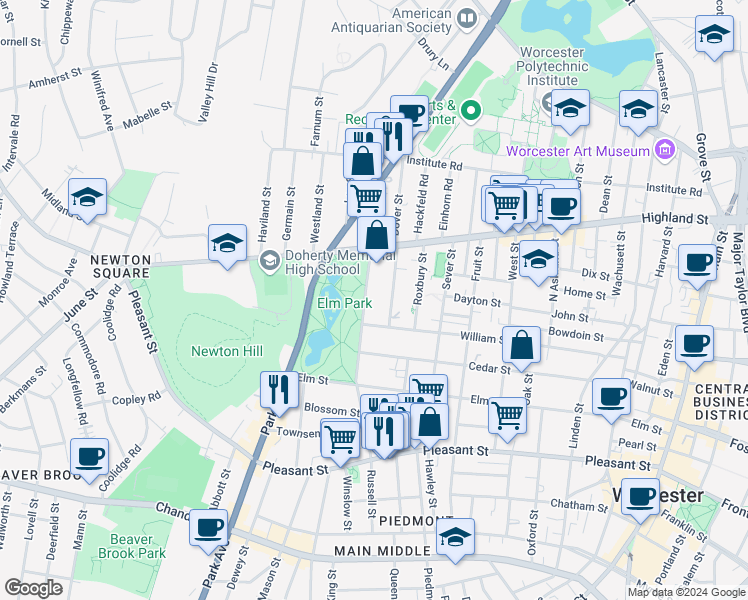Click the Map data ©2024 Google attribution
The width and height of the screenshot is (748, 600).
point(686,593)
